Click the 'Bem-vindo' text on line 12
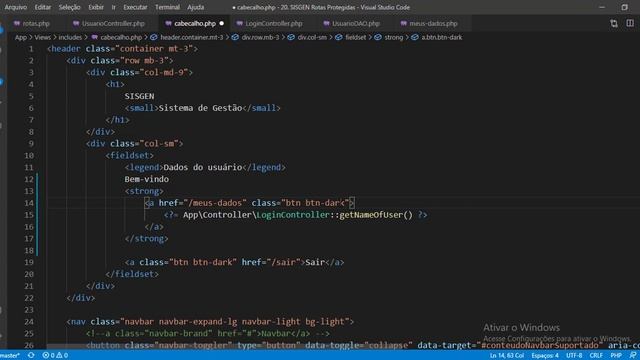The width and height of the screenshot is (640, 360). (x=147, y=179)
